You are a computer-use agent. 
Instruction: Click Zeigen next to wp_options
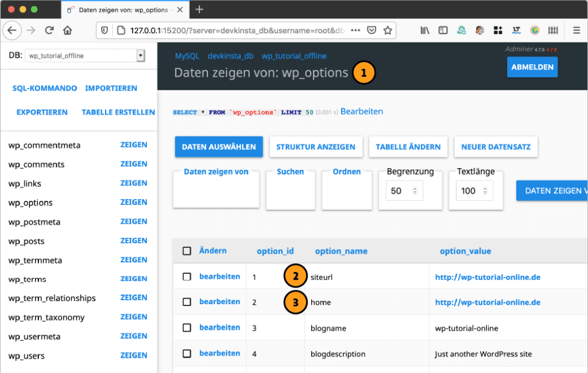click(x=133, y=203)
